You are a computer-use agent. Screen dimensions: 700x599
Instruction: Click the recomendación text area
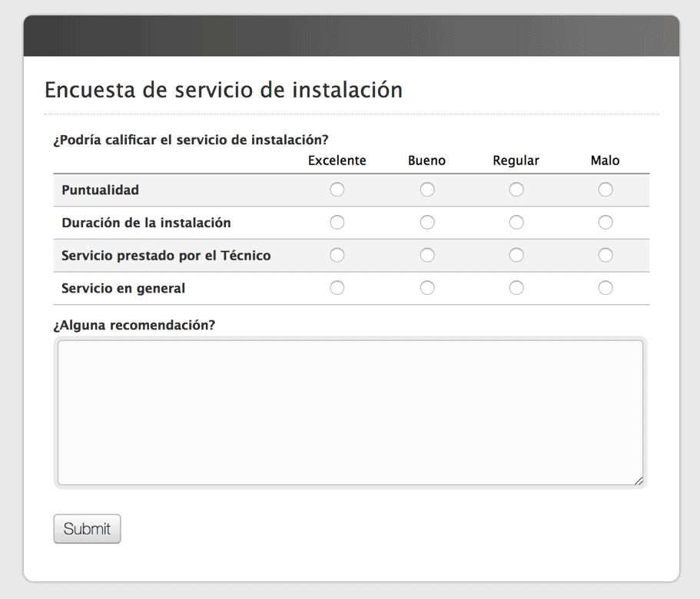tap(350, 412)
